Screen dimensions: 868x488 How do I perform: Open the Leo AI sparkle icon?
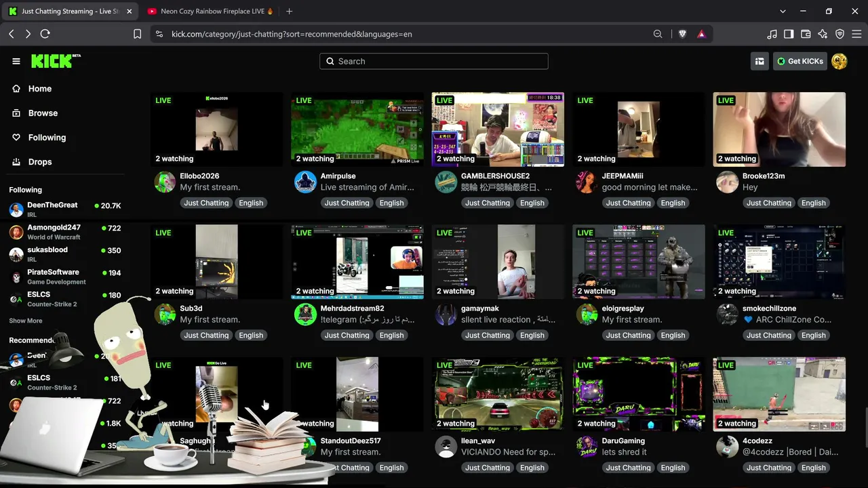[823, 34]
